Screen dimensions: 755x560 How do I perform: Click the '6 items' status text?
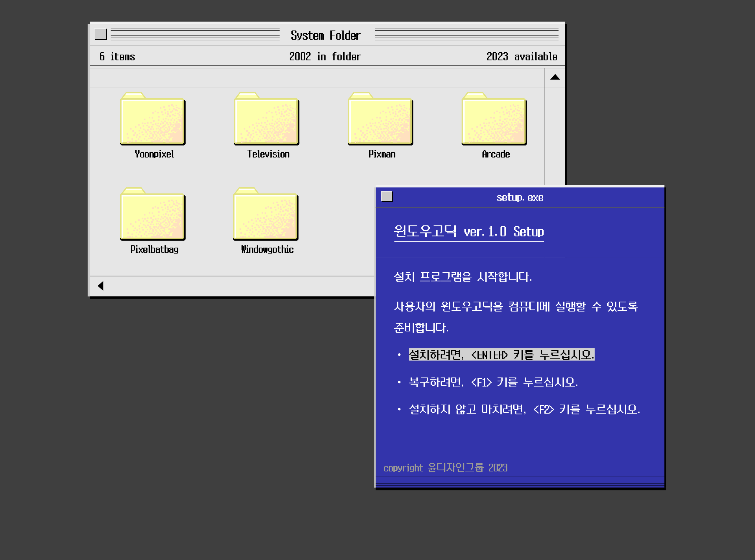point(117,57)
